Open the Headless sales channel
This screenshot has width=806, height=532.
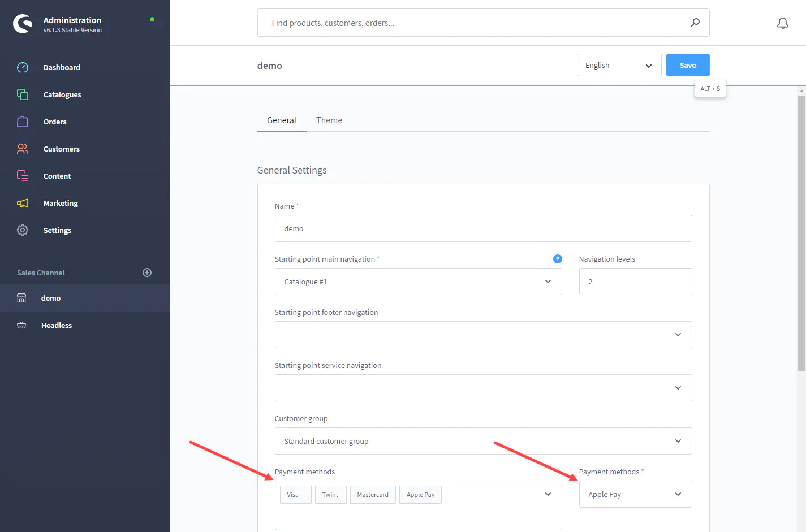pos(57,325)
